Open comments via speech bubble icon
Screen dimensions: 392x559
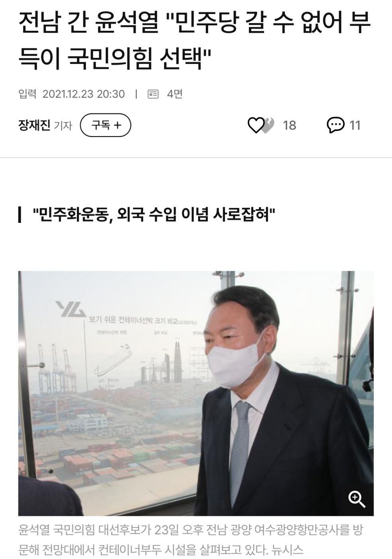(x=335, y=125)
